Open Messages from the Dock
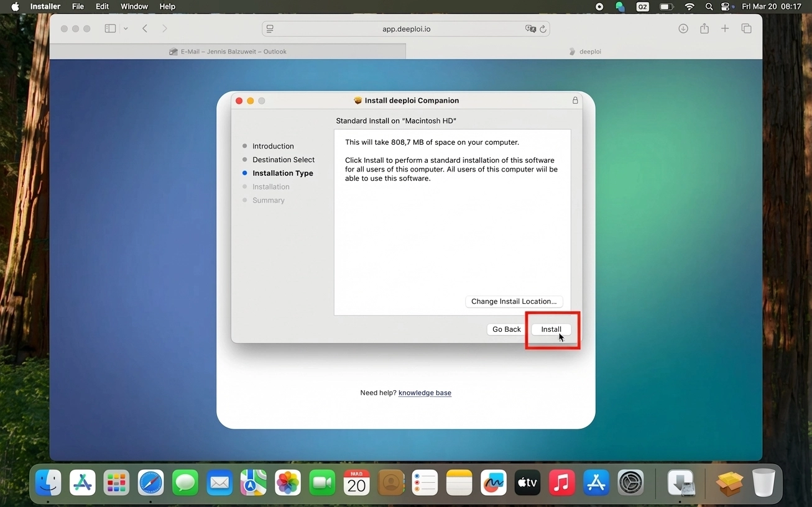Viewport: 812px width, 507px height. click(x=185, y=483)
